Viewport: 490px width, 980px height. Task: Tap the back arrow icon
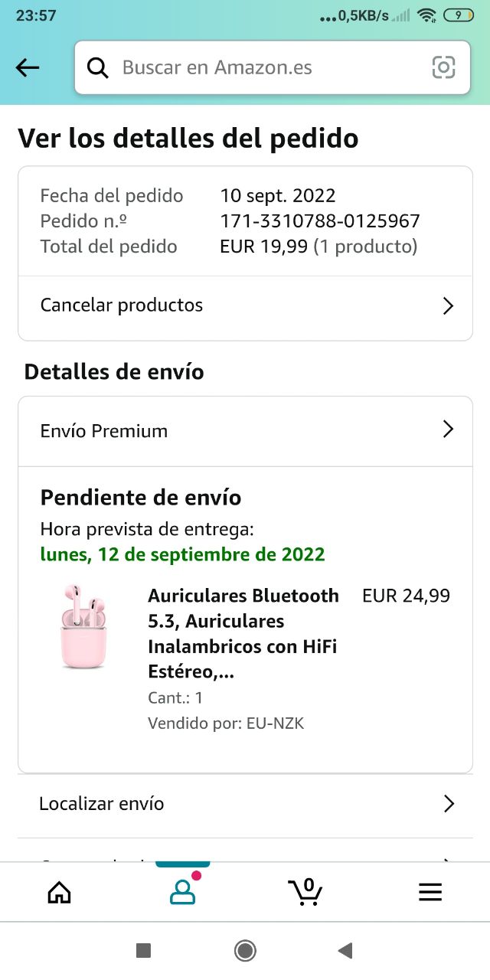[28, 68]
